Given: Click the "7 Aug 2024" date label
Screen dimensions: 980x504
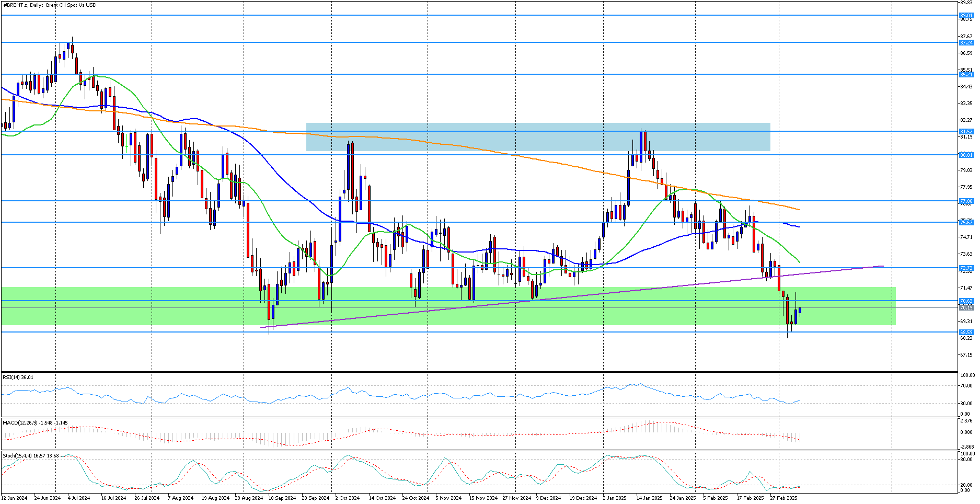Looking at the screenshot, I should (181, 498).
